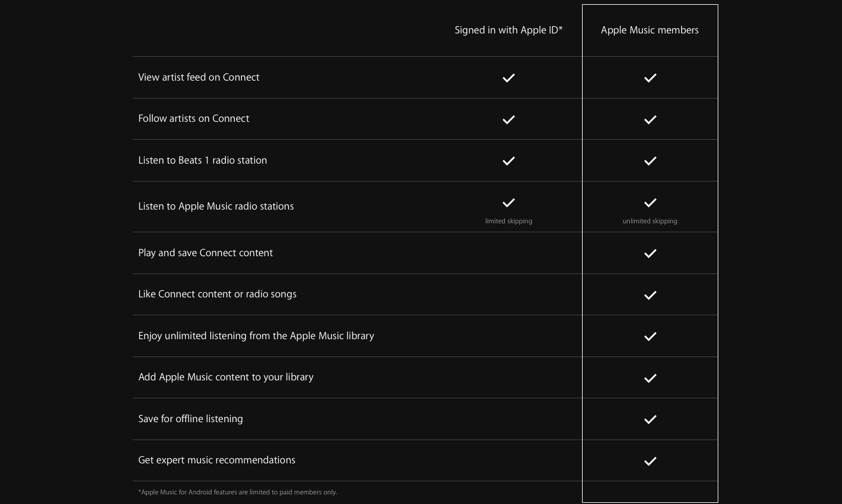Select the "Apple Music members" column header
This screenshot has height=504, width=842.
(x=650, y=30)
